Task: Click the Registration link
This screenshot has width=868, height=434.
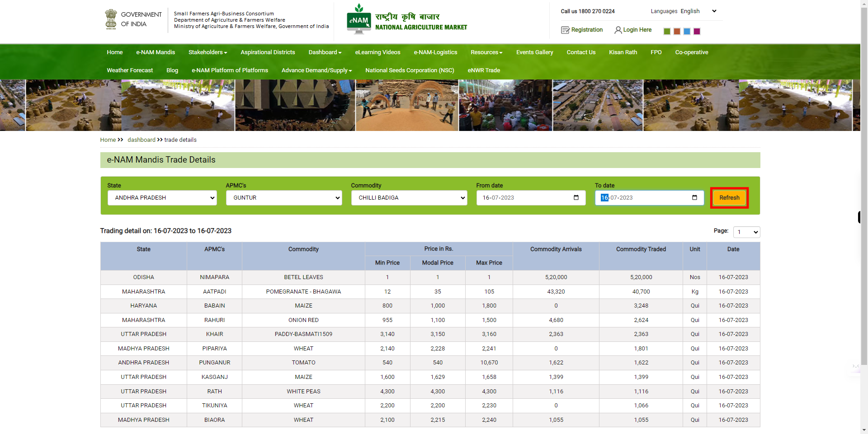Action: [x=587, y=30]
